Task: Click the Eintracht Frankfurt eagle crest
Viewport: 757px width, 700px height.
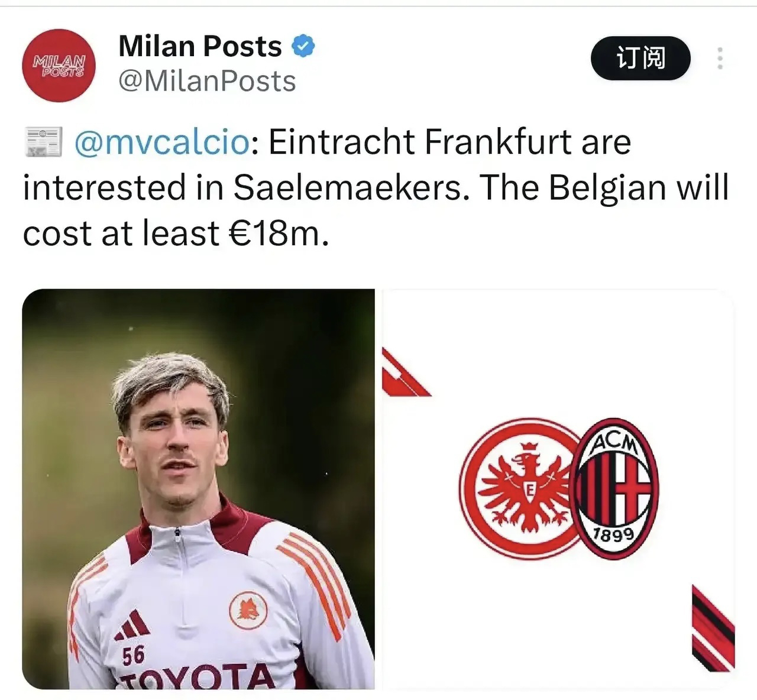Action: click(x=520, y=488)
